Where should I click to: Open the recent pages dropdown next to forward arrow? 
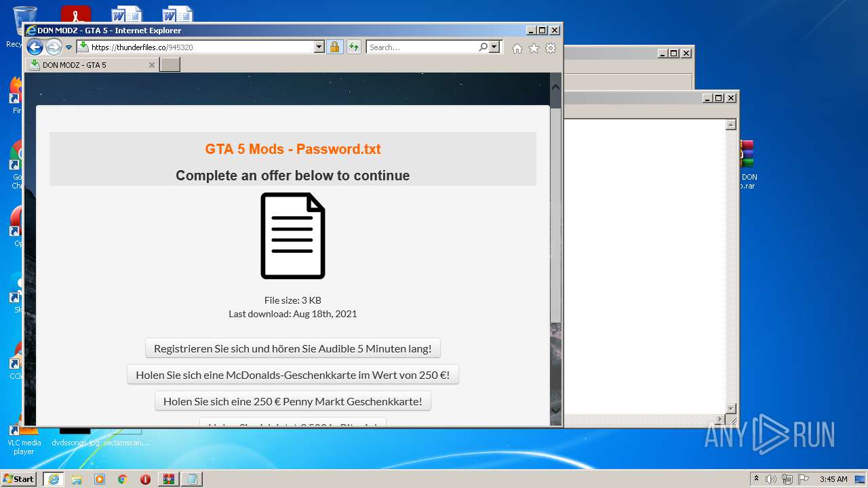coord(68,47)
